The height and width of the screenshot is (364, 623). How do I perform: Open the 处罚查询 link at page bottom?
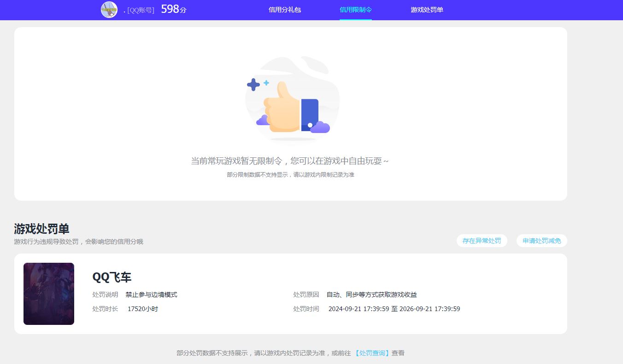(372, 352)
